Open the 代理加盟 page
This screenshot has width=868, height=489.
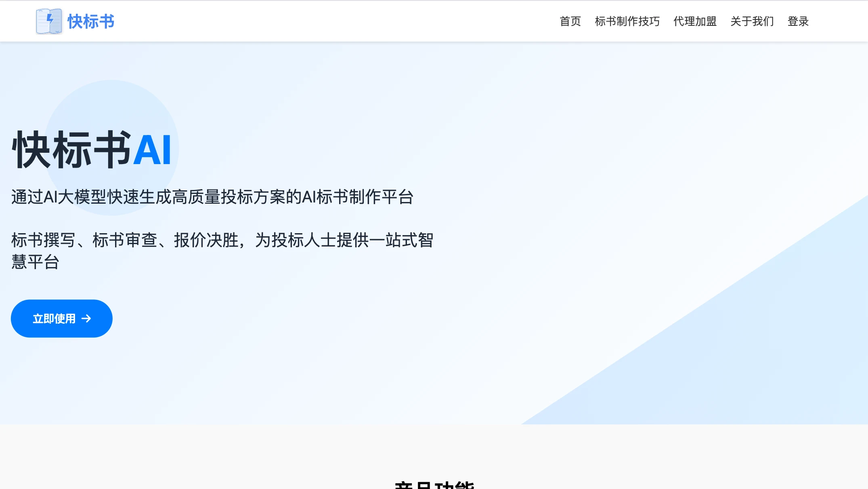pyautogui.click(x=695, y=21)
